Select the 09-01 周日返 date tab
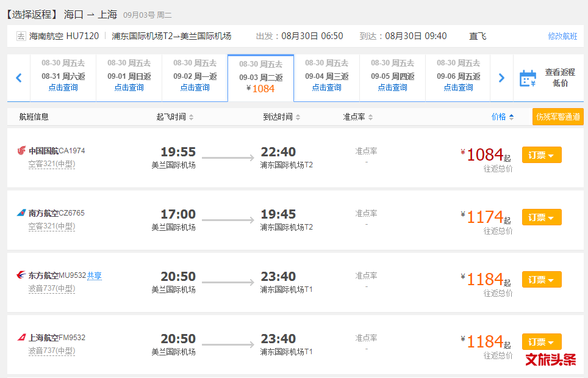 tap(129, 78)
